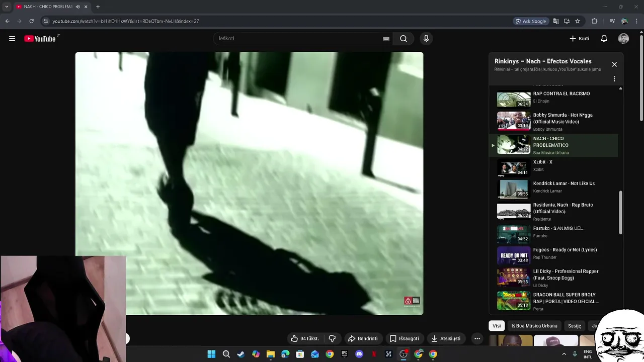
Task: Translate this page icon
Action: point(556,21)
